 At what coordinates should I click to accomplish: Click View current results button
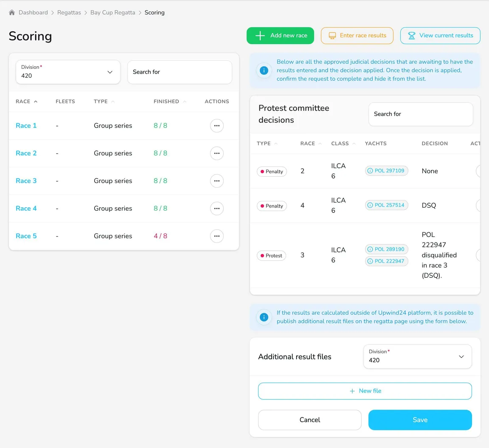coord(440,36)
